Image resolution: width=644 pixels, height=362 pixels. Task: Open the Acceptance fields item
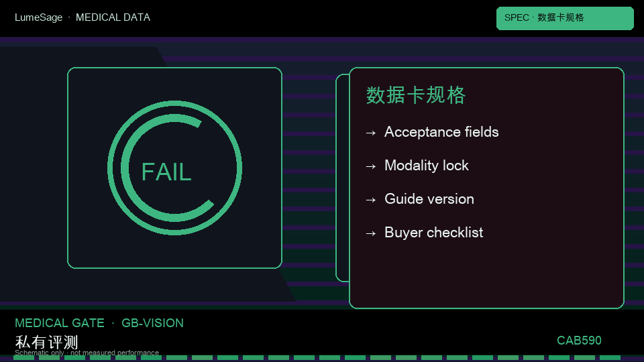(441, 132)
